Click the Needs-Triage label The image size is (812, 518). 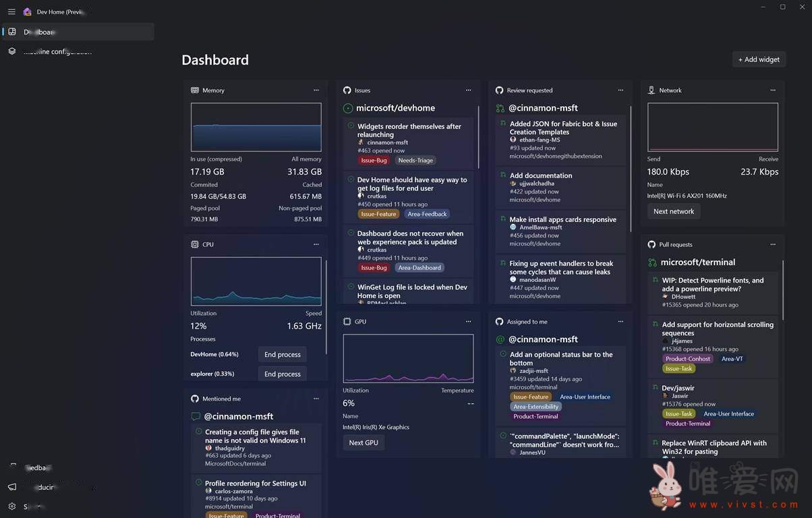point(415,161)
